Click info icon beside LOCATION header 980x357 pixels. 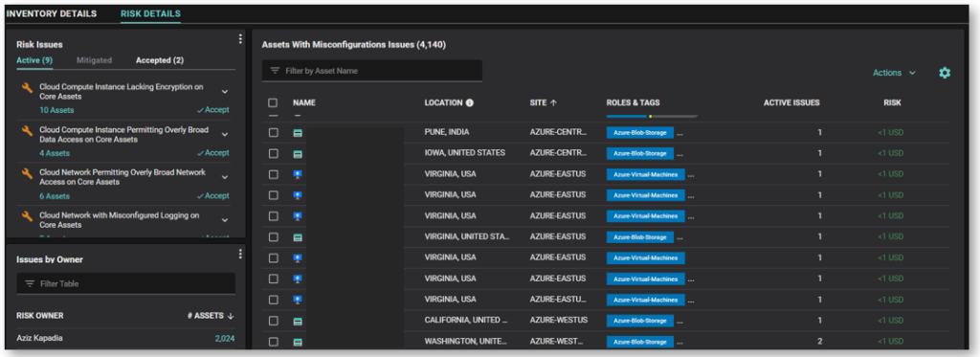(x=469, y=102)
